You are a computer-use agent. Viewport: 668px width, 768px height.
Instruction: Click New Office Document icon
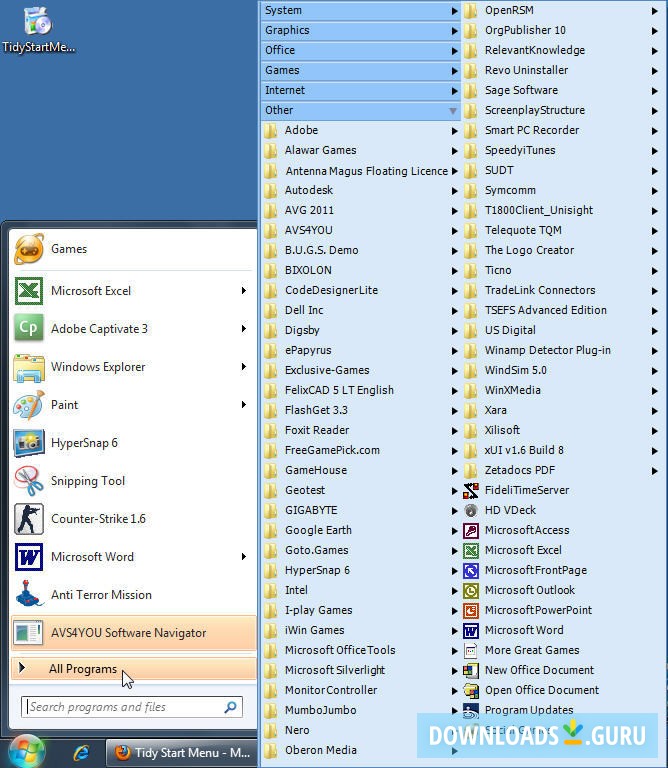click(x=471, y=671)
